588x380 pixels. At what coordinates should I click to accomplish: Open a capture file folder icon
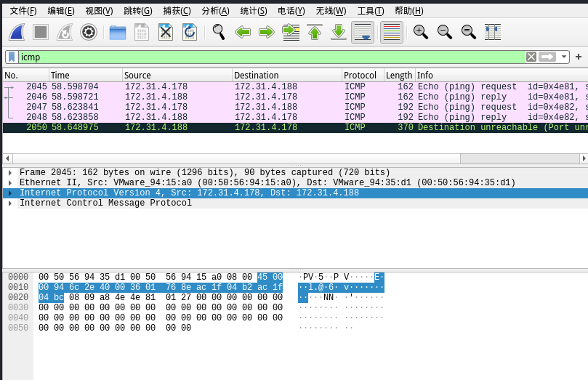pos(118,32)
